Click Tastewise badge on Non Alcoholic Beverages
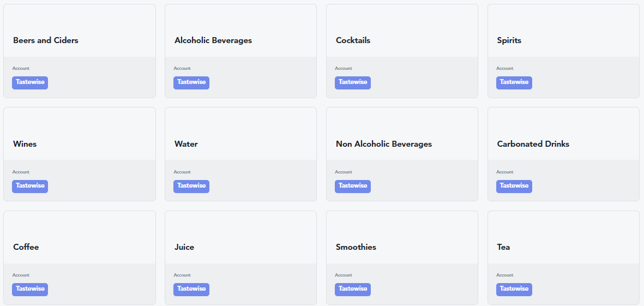This screenshot has height=306, width=644. [x=353, y=186]
